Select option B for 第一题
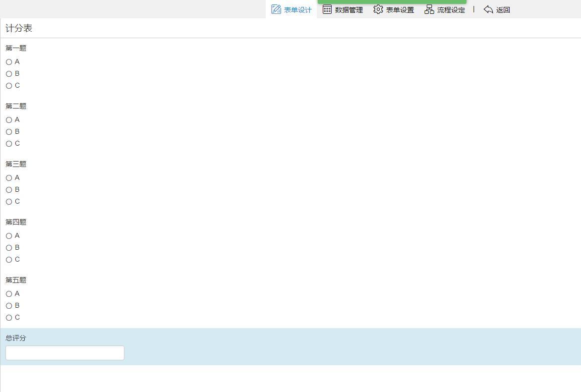The image size is (581, 392). [x=9, y=74]
